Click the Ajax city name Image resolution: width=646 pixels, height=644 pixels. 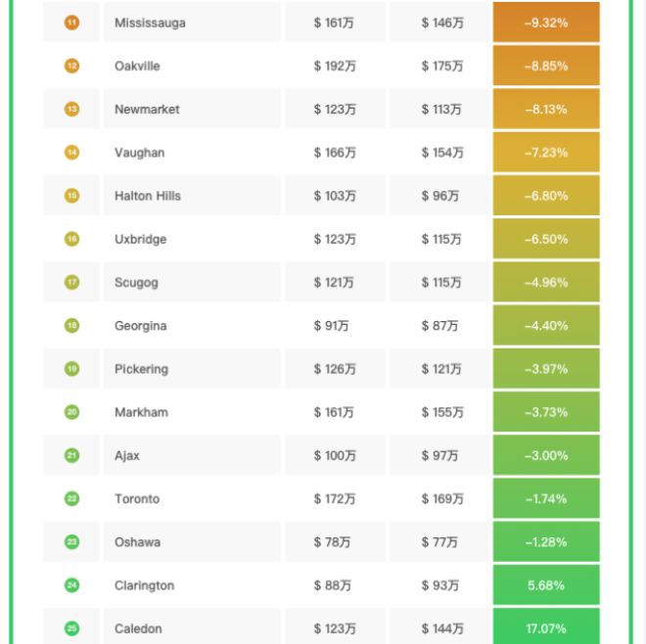click(127, 456)
